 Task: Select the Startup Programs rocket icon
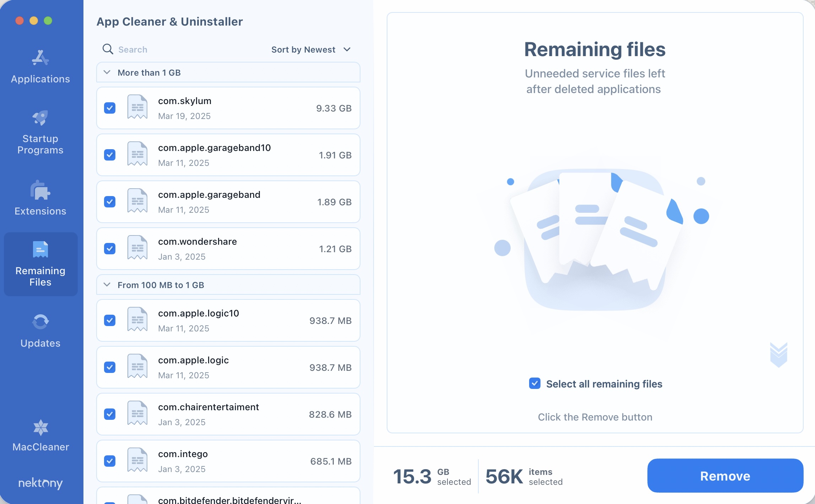(40, 118)
